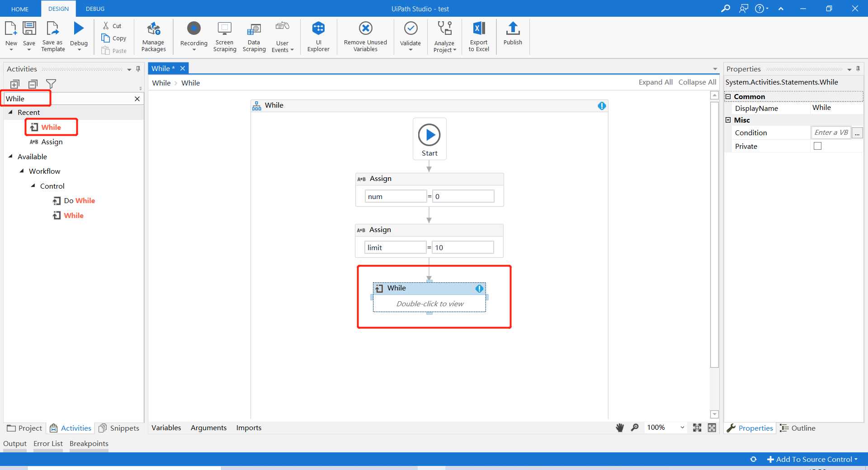
Task: Open the Variables panel tab
Action: [x=166, y=427]
